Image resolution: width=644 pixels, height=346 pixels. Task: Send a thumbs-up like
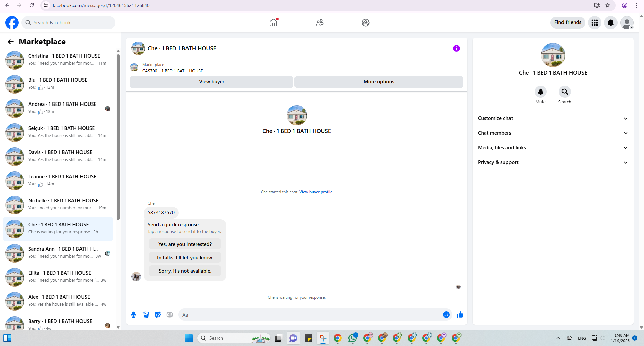(460, 315)
